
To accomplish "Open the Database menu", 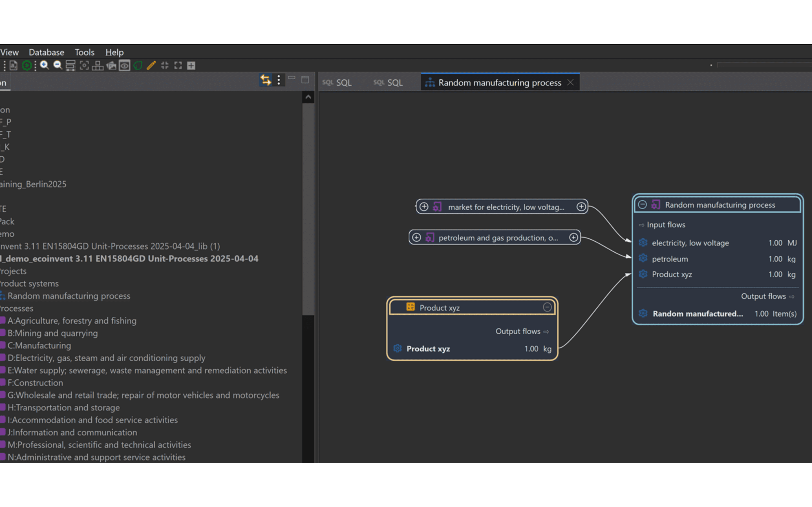I will (46, 52).
